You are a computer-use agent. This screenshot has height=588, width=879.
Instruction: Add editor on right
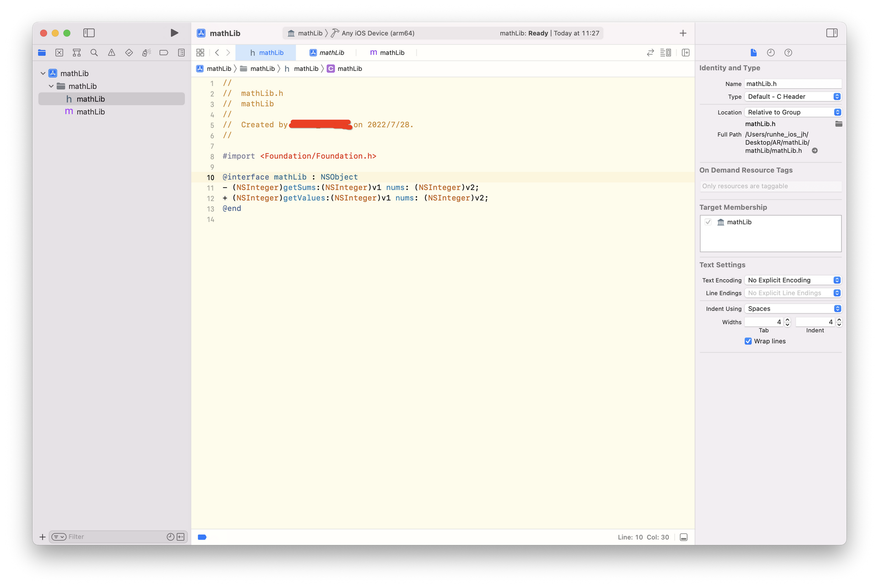pyautogui.click(x=685, y=53)
